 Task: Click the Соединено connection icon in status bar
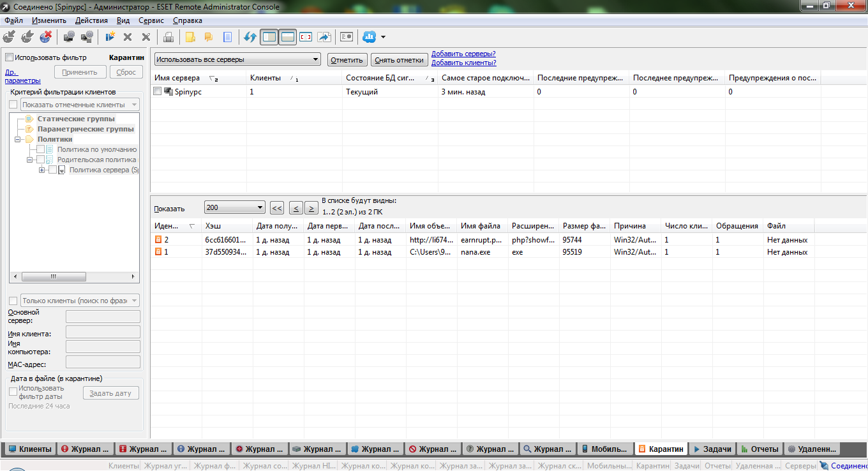tap(823, 466)
